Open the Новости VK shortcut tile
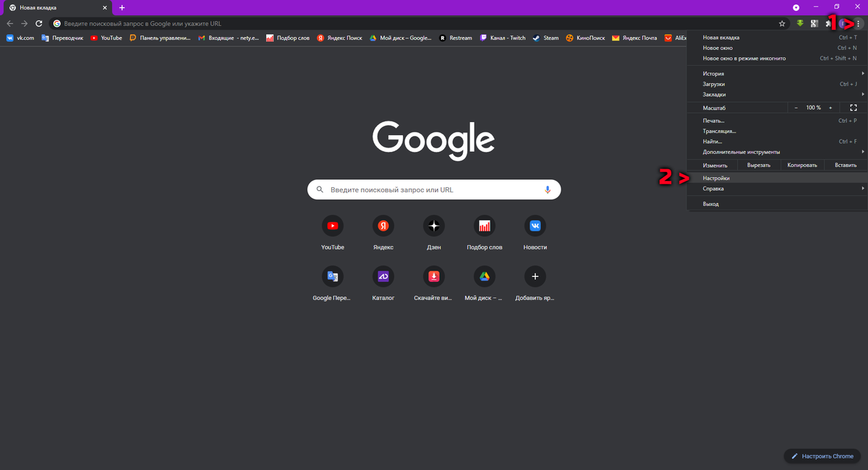868x470 pixels. pos(535,233)
